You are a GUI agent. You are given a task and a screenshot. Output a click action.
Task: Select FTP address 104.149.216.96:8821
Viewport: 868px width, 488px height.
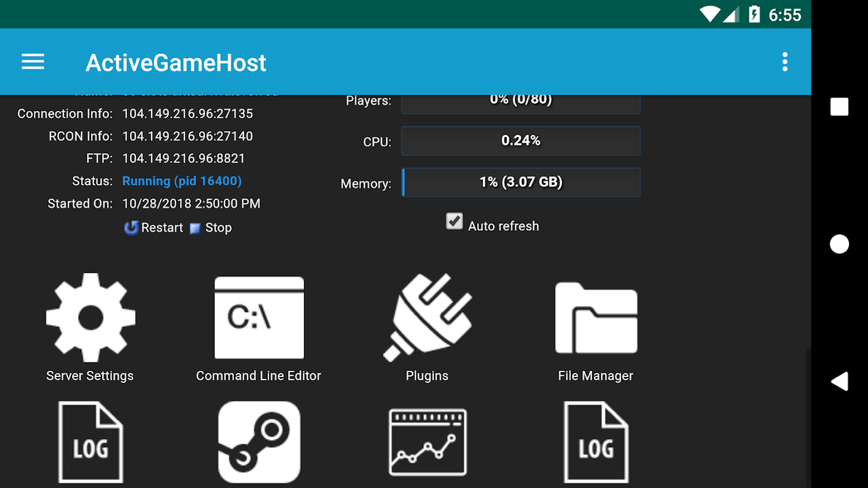pos(184,159)
